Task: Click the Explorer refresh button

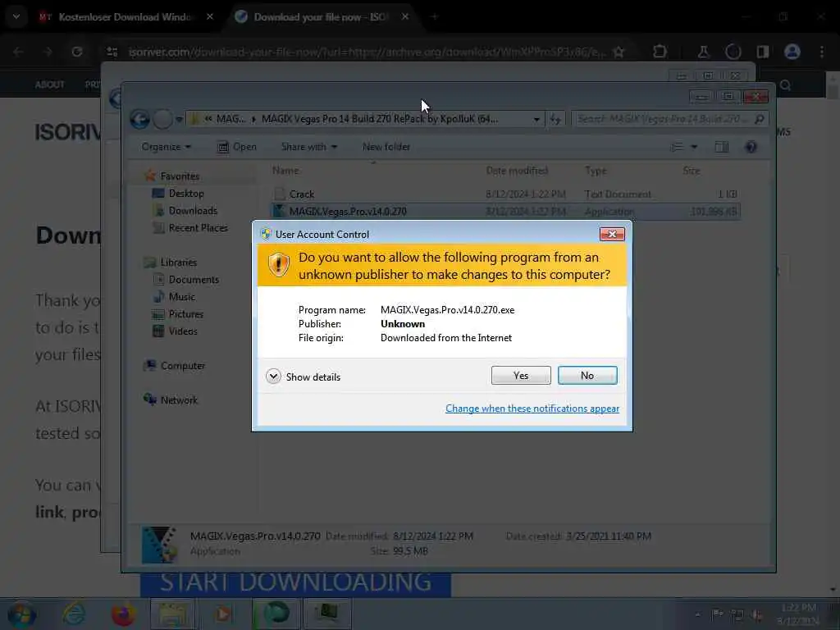Action: pyautogui.click(x=555, y=119)
